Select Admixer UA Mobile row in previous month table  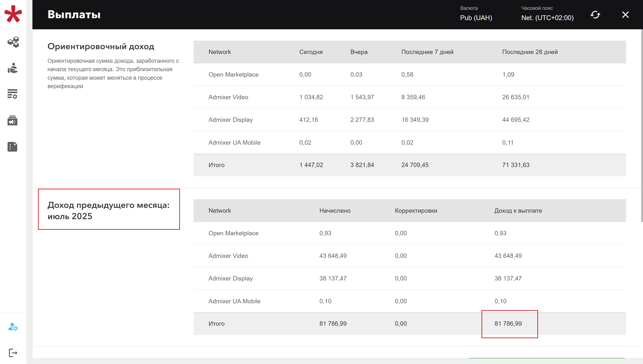409,301
